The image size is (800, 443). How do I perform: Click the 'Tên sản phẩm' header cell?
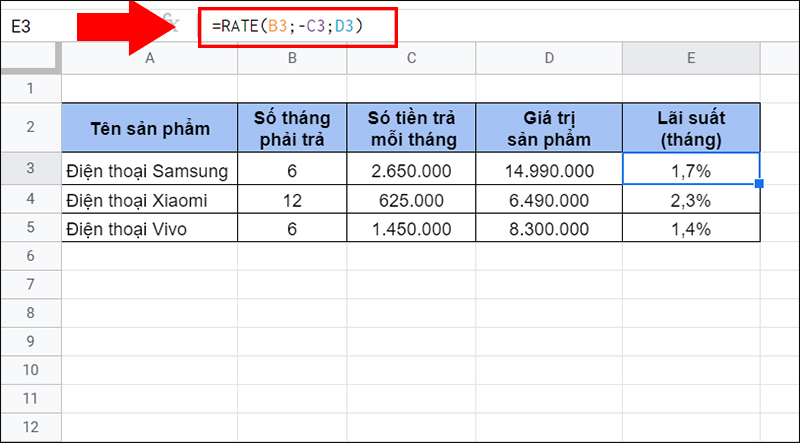[x=150, y=127]
